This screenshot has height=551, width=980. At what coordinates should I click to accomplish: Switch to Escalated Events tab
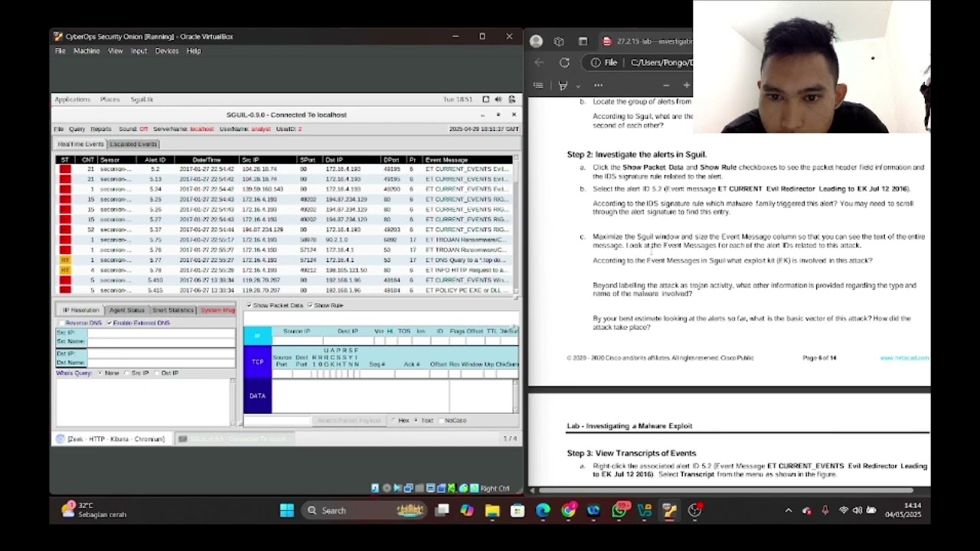tap(133, 144)
